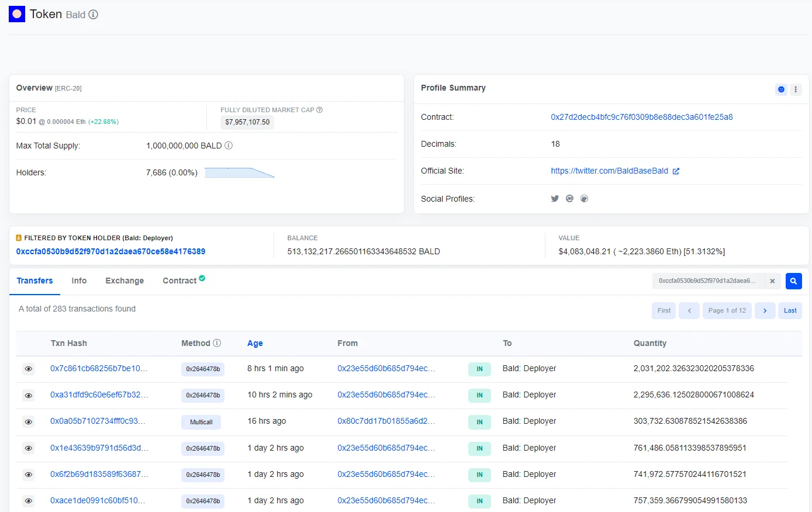The width and height of the screenshot is (812, 512).
Task: Sort transfers by the Age column header
Action: pos(255,343)
